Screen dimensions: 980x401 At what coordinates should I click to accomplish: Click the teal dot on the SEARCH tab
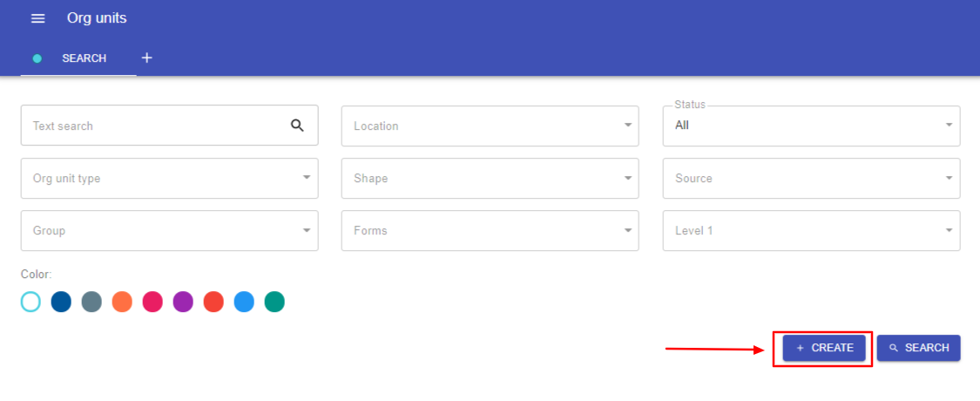click(37, 58)
